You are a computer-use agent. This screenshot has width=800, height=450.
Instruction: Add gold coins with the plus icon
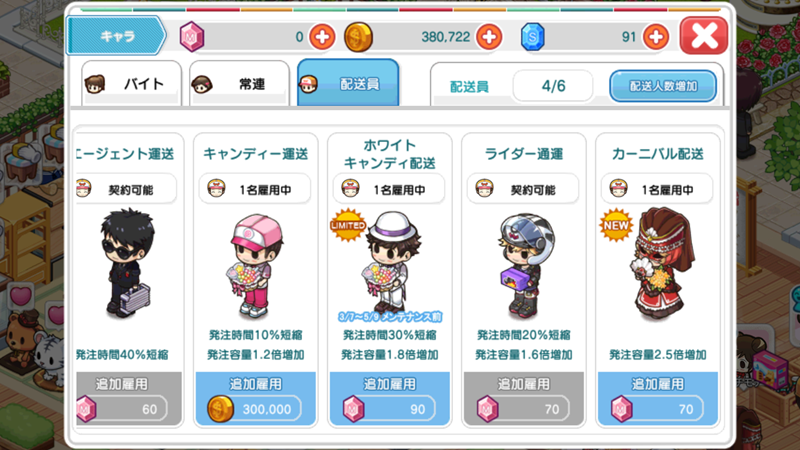point(489,37)
